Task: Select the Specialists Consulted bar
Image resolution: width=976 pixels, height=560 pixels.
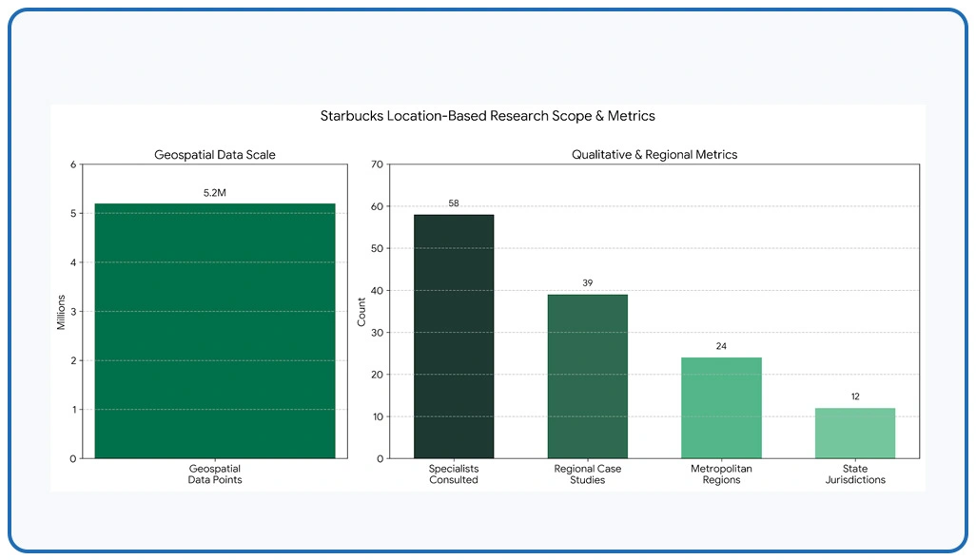Action: click(x=454, y=337)
